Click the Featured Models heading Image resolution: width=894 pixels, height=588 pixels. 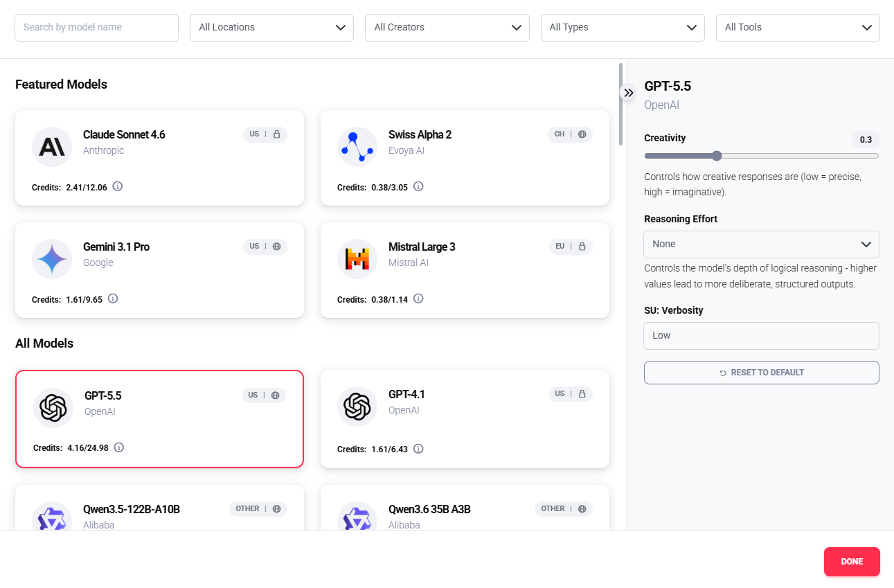(61, 84)
